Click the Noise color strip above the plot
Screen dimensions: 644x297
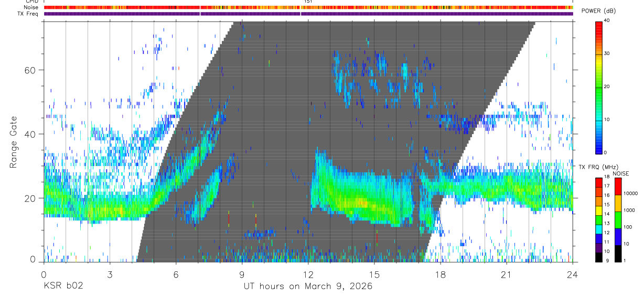(308, 7)
